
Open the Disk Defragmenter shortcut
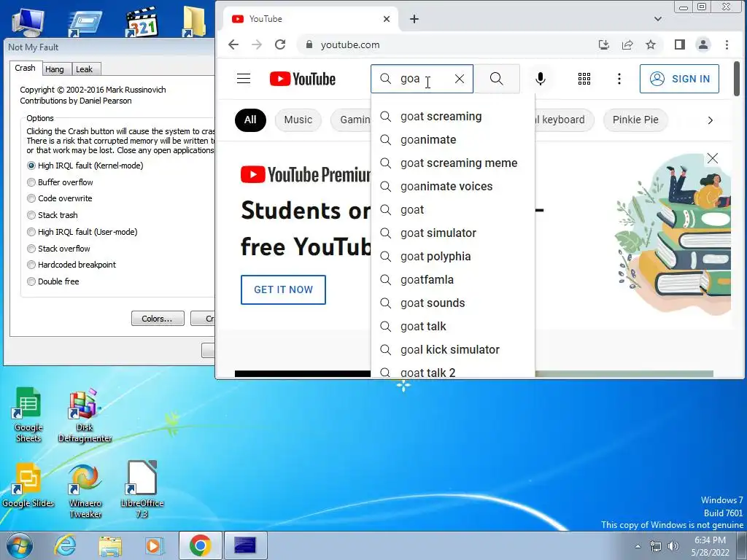pos(85,414)
